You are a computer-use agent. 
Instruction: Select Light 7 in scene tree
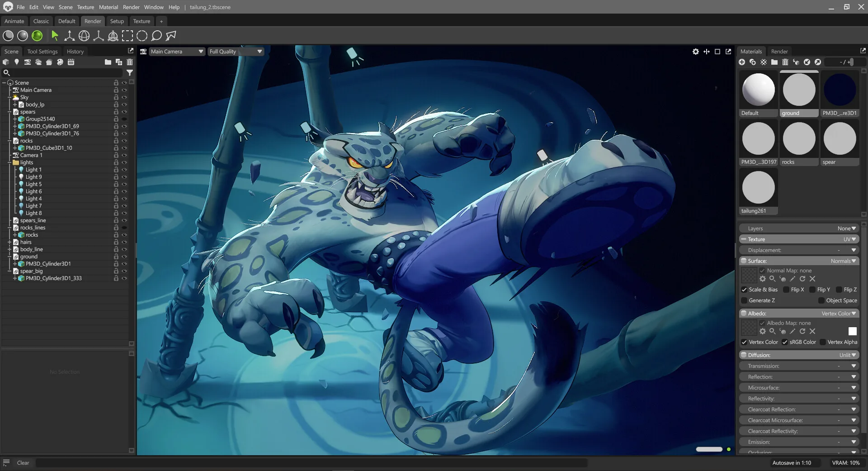pos(33,206)
